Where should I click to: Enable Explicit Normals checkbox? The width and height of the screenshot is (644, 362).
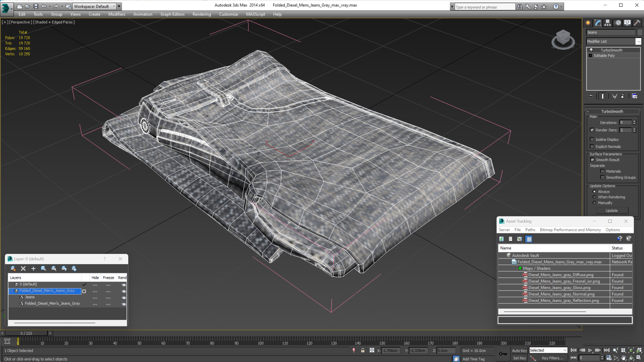click(x=592, y=146)
